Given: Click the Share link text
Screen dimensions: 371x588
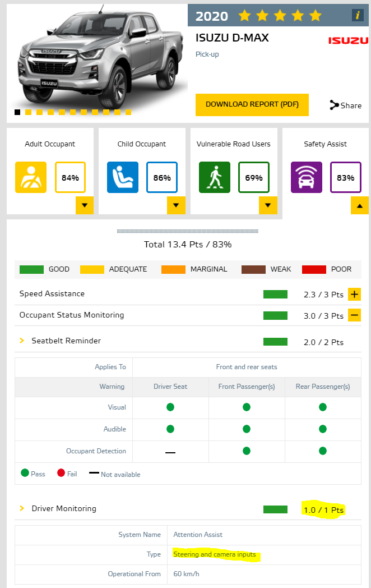Looking at the screenshot, I should click(351, 105).
